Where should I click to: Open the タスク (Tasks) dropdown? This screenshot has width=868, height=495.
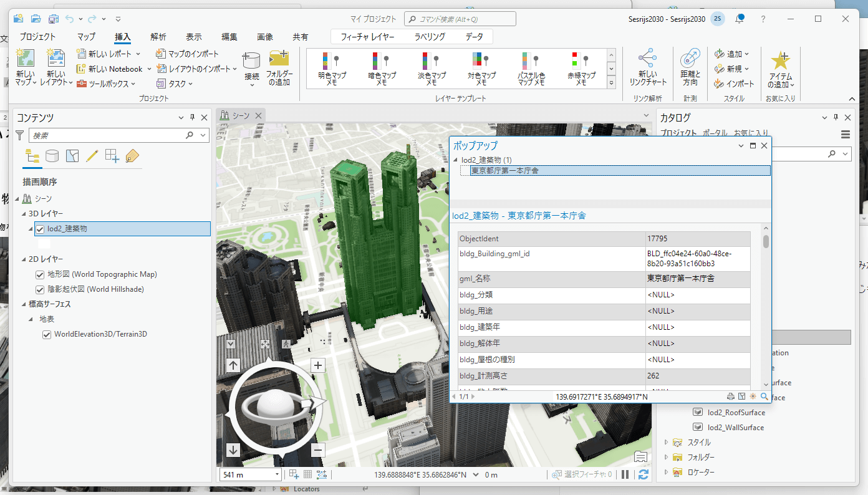pos(190,84)
